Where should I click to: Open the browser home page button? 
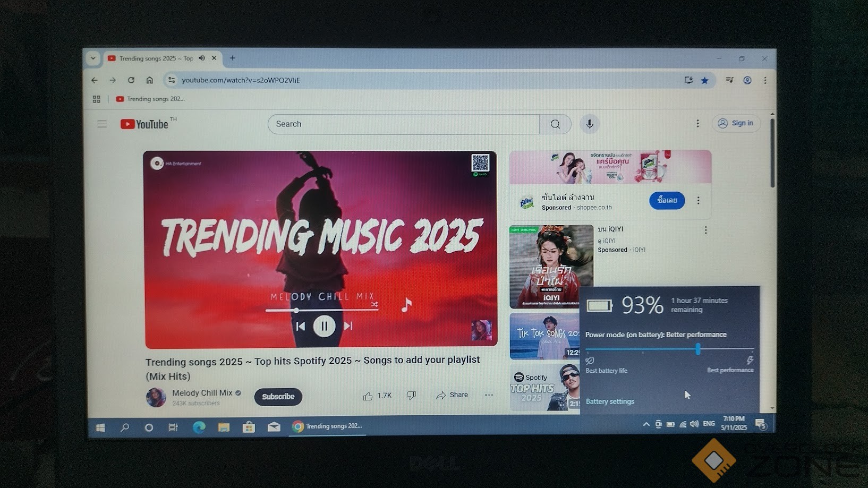(150, 80)
